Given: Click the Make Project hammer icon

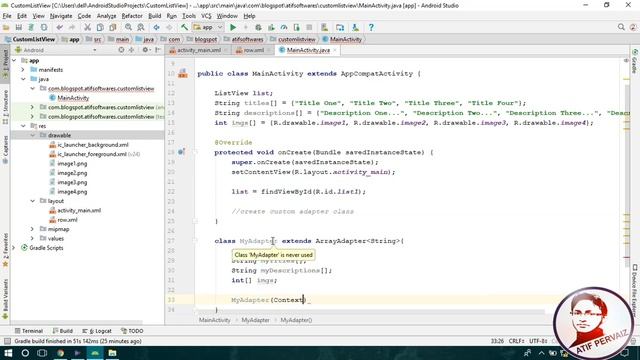Looking at the screenshot, I should coord(184,27).
